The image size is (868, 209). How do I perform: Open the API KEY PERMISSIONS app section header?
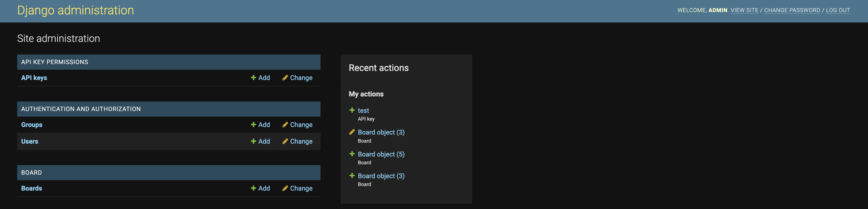coord(55,62)
